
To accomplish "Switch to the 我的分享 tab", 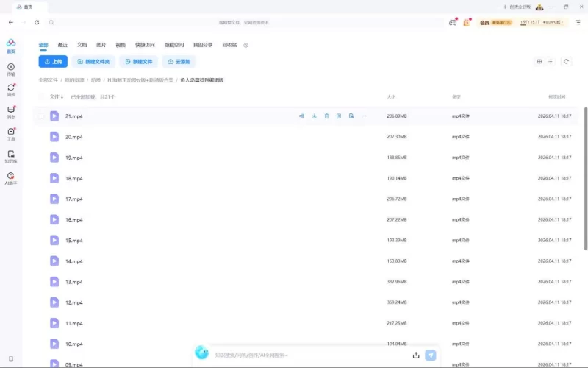I will 203,45.
